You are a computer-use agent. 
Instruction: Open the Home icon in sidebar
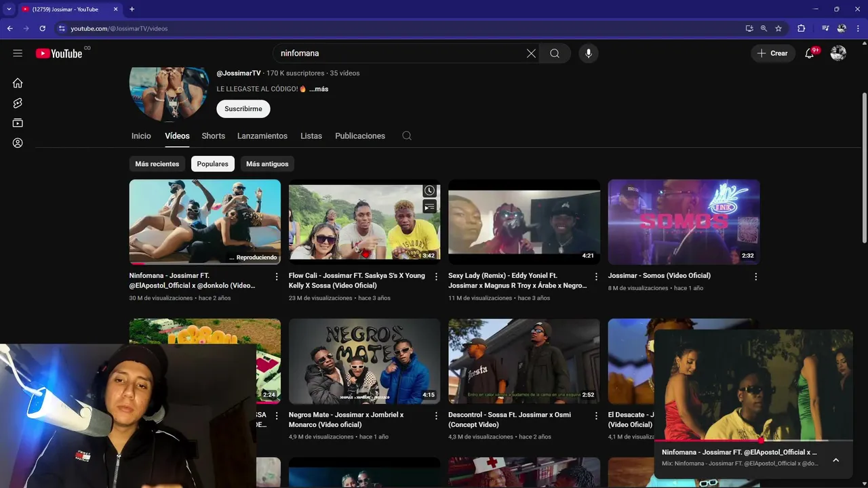pos(18,83)
